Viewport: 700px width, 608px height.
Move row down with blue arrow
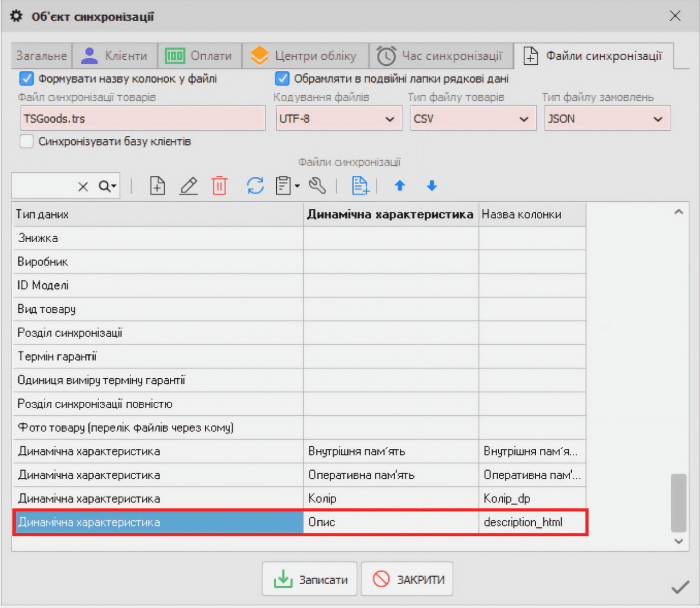(432, 186)
